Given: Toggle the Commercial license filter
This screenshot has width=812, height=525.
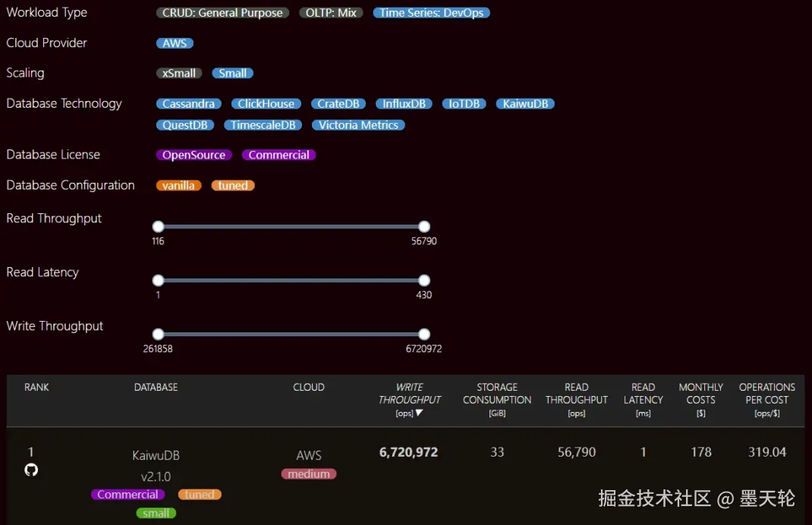Looking at the screenshot, I should (279, 155).
